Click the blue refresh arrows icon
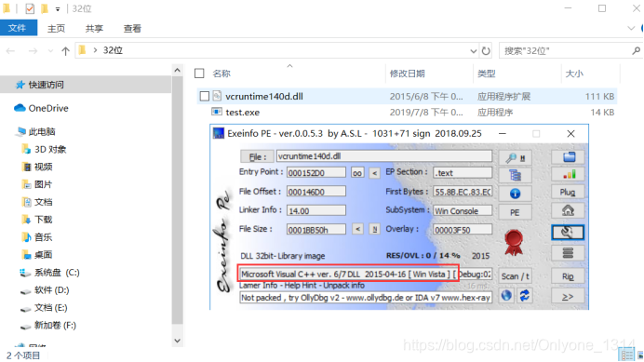644x362 pixels. [x=525, y=295]
